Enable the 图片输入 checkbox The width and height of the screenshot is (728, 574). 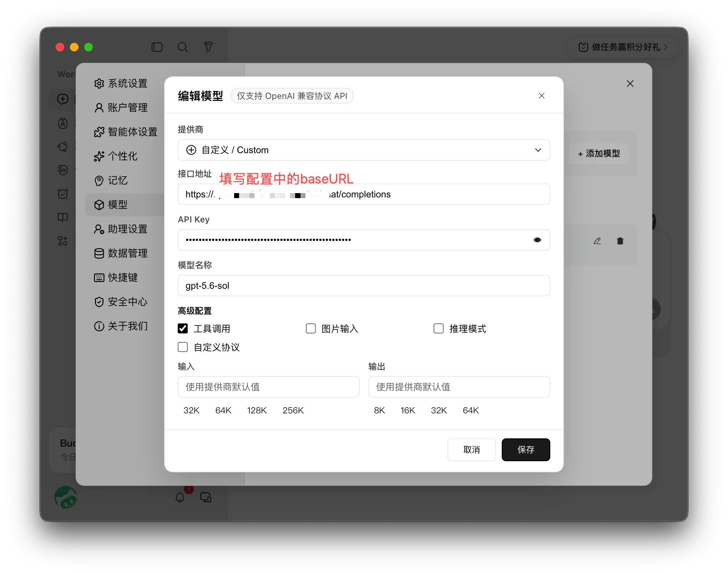pyautogui.click(x=311, y=328)
